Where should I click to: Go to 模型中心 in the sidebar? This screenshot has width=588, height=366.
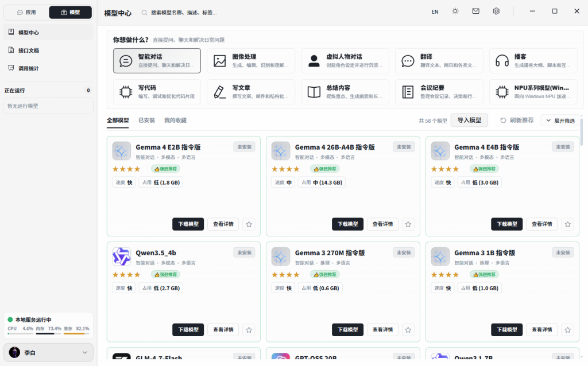(x=49, y=33)
